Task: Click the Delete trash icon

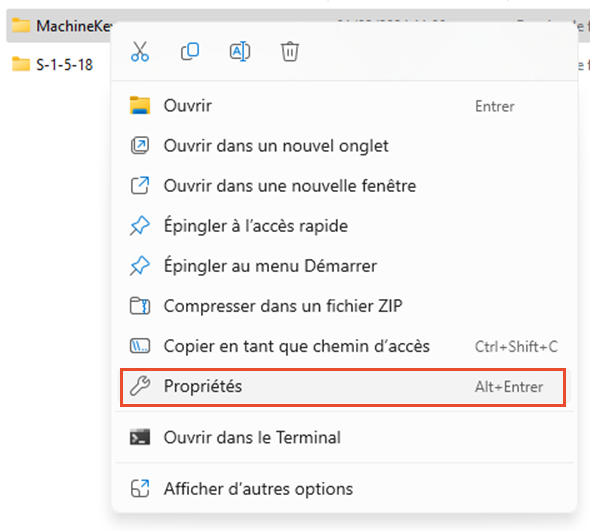Action: click(x=290, y=52)
